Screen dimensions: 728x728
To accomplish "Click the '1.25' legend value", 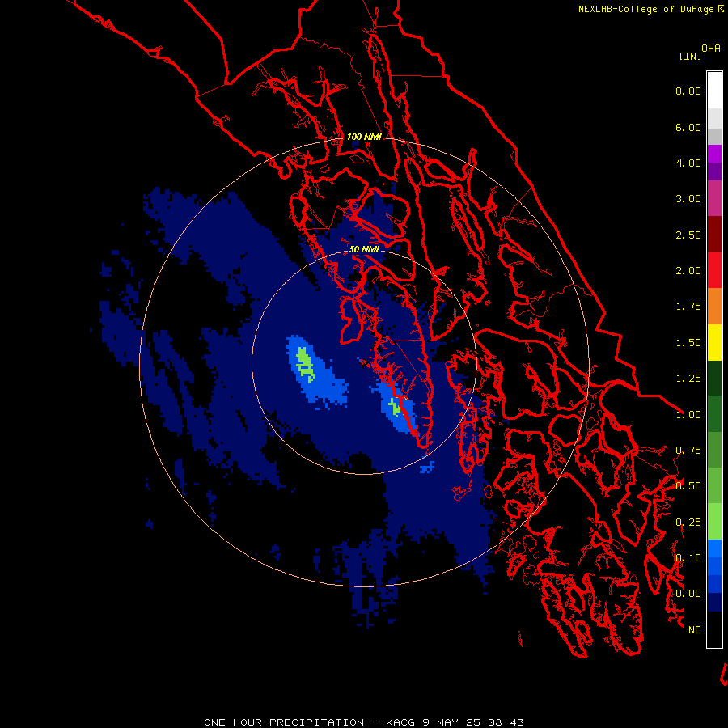I will (x=688, y=379).
